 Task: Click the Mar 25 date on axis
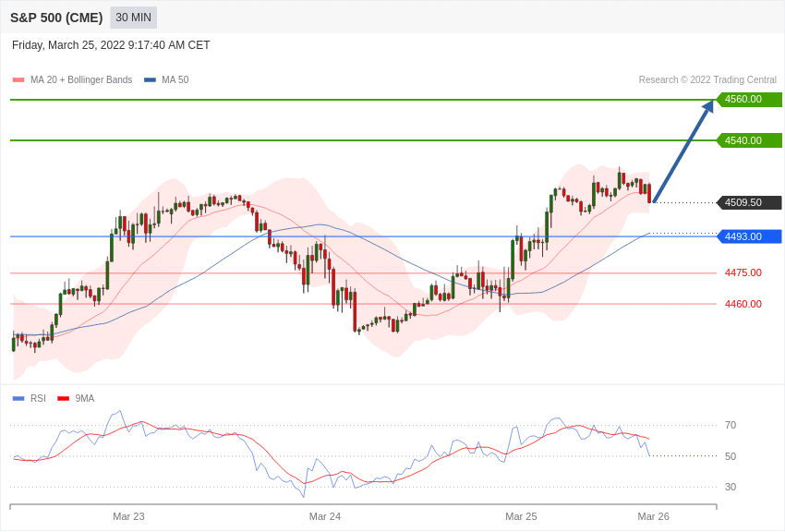coord(521,516)
